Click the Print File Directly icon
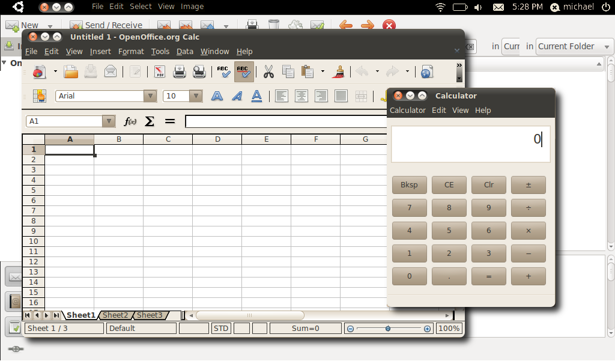The image size is (615, 364). [180, 72]
